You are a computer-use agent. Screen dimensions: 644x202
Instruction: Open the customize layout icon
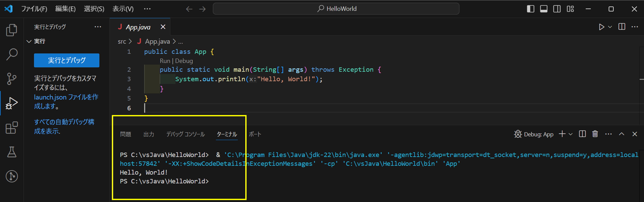tap(570, 9)
